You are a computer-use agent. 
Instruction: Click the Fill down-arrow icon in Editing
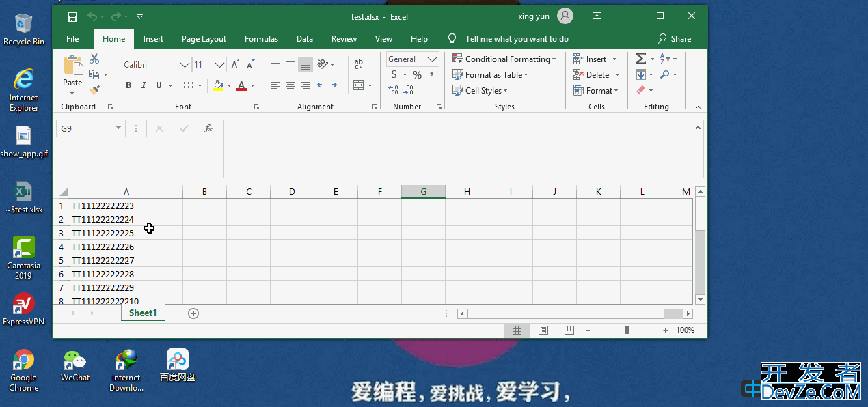640,74
